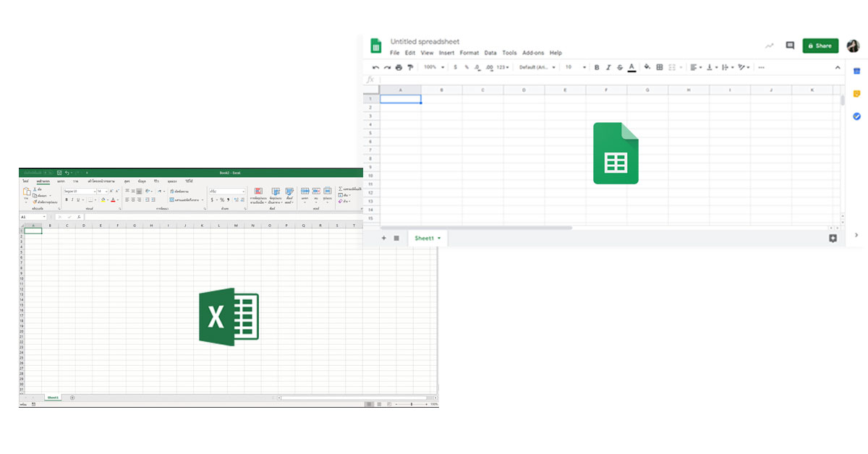Open Google Tasks in side panel
This screenshot has width=868, height=454.
(856, 116)
